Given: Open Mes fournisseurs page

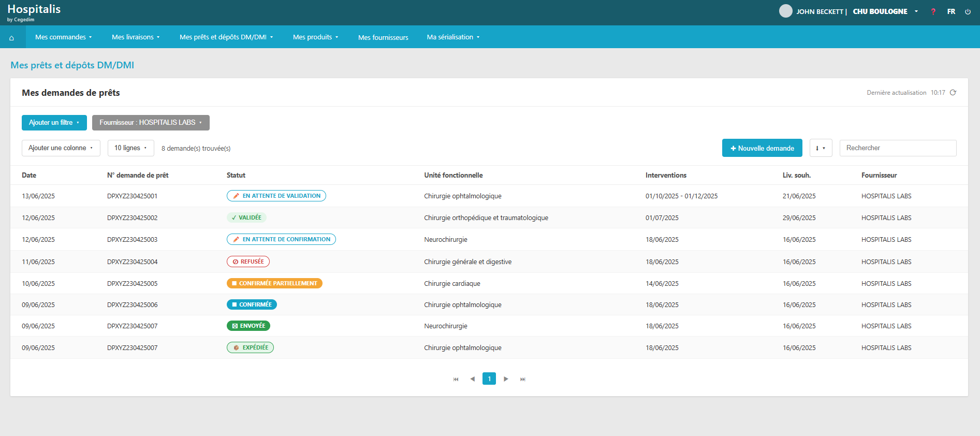Looking at the screenshot, I should (383, 37).
